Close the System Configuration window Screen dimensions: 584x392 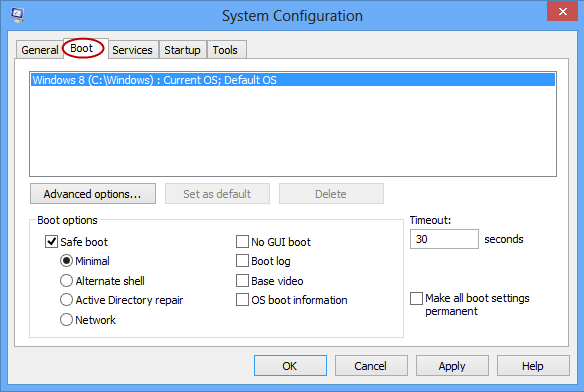click(x=562, y=12)
